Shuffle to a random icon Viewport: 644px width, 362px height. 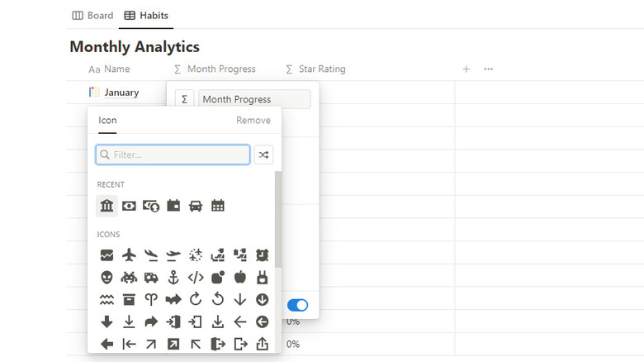pos(263,155)
